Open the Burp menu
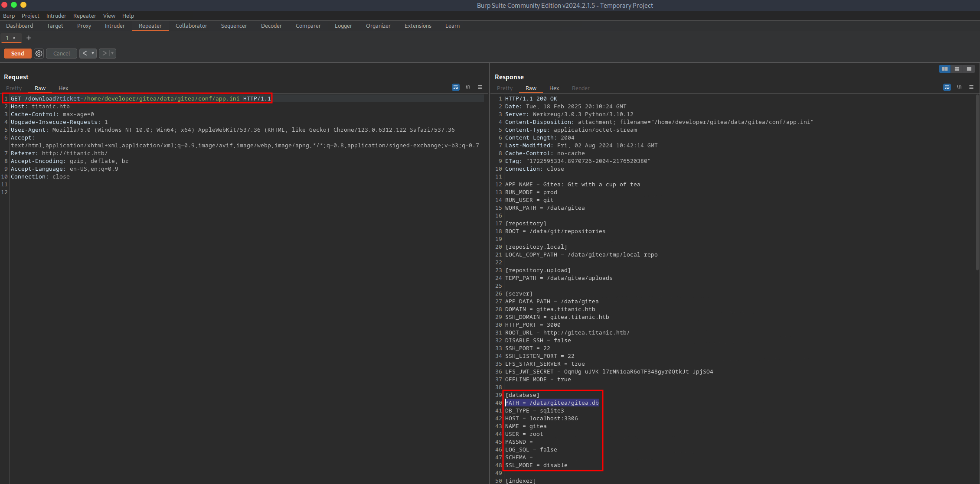Screen dimensions: 980x484 [9, 16]
